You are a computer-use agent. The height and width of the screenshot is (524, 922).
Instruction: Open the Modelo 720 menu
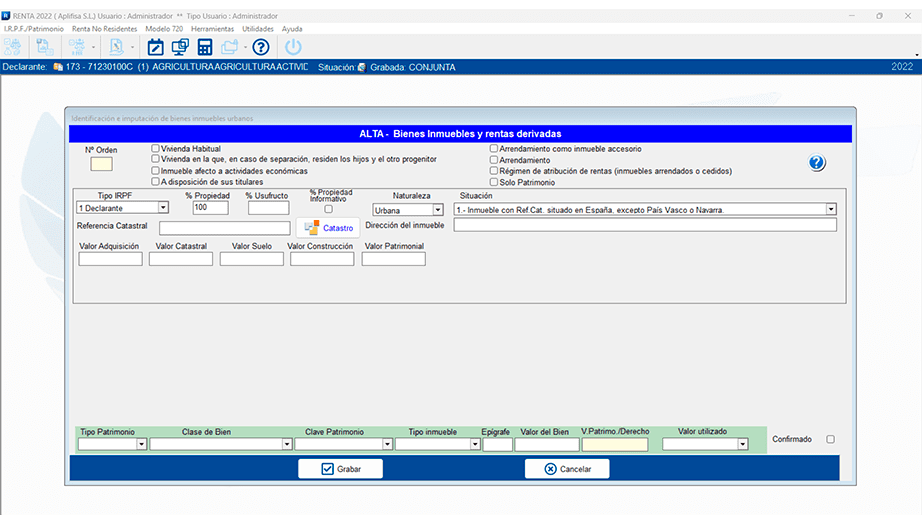[x=164, y=29]
